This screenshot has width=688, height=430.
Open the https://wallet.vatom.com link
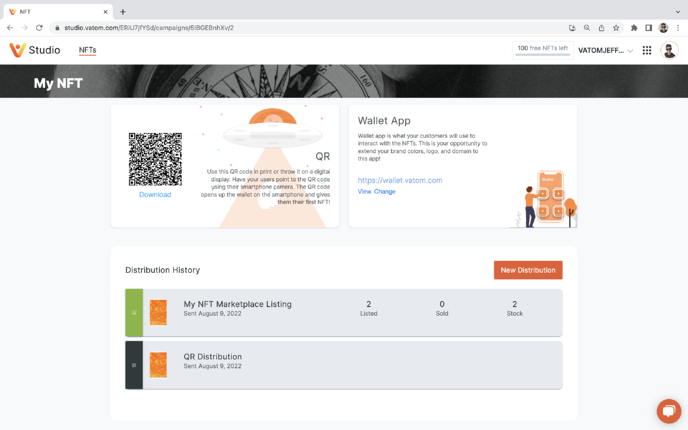click(x=400, y=180)
